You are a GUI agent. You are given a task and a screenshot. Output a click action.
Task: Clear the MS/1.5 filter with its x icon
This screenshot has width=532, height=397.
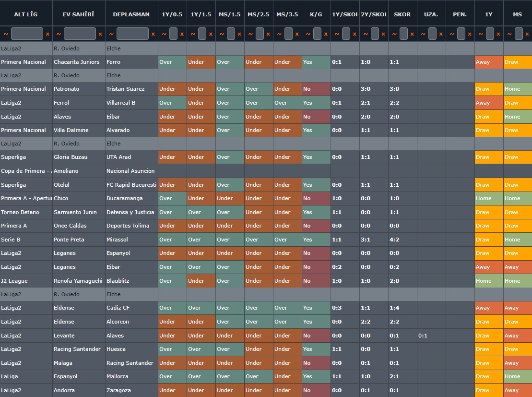coord(239,34)
